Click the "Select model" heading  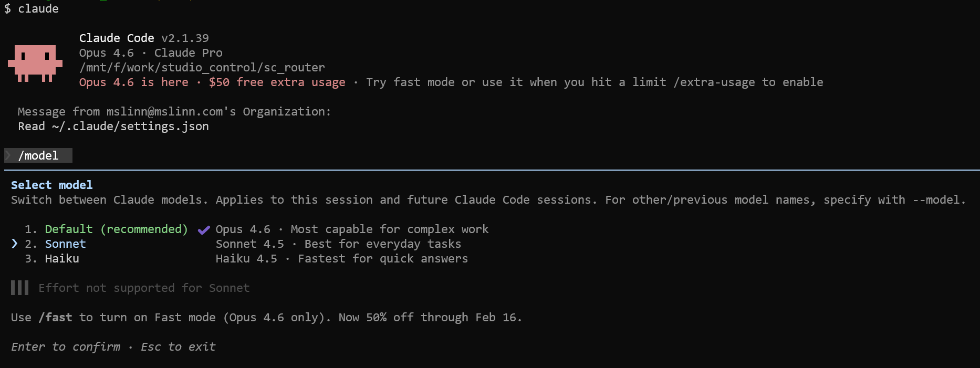pos(51,185)
